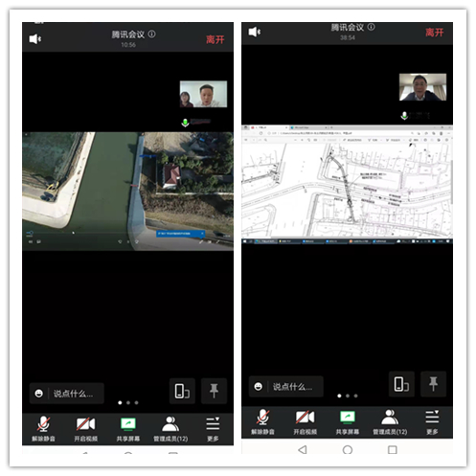476x476 pixels.
Task: Expand 更多 menu in left meeting
Action: 213,429
